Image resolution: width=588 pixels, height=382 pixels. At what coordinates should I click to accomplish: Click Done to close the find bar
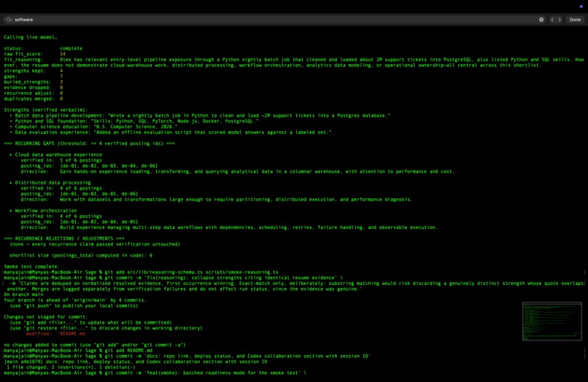pos(575,20)
